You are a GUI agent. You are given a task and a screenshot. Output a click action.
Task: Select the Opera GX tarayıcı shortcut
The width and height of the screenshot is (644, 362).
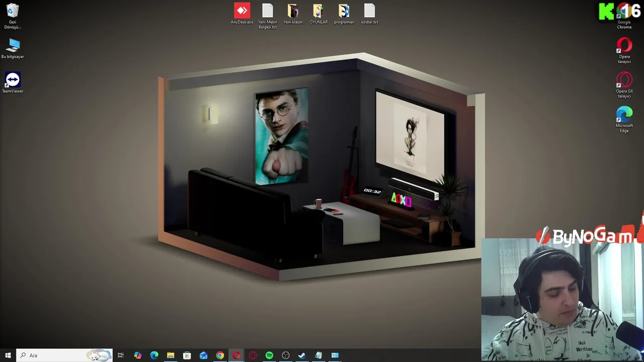point(624,85)
